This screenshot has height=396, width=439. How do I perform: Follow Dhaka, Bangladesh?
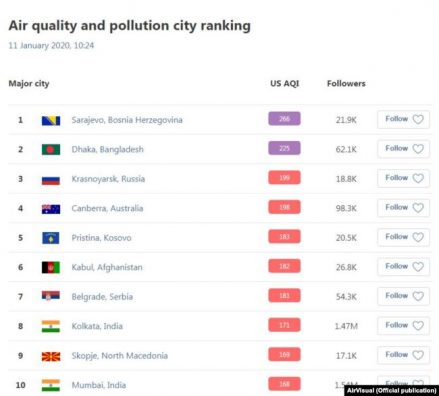pyautogui.click(x=403, y=149)
